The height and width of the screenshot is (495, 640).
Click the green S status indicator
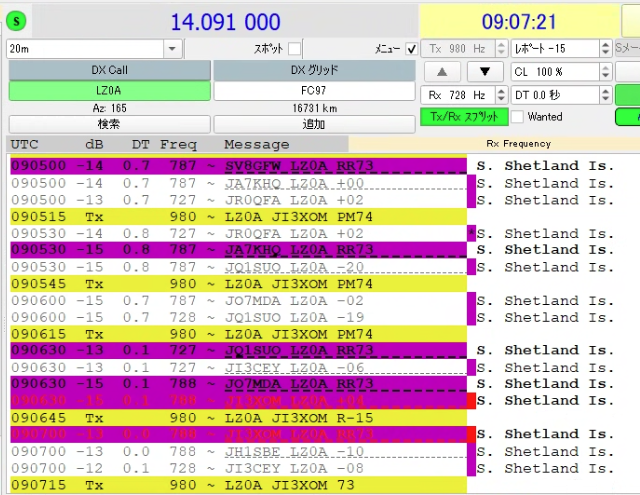[x=16, y=21]
